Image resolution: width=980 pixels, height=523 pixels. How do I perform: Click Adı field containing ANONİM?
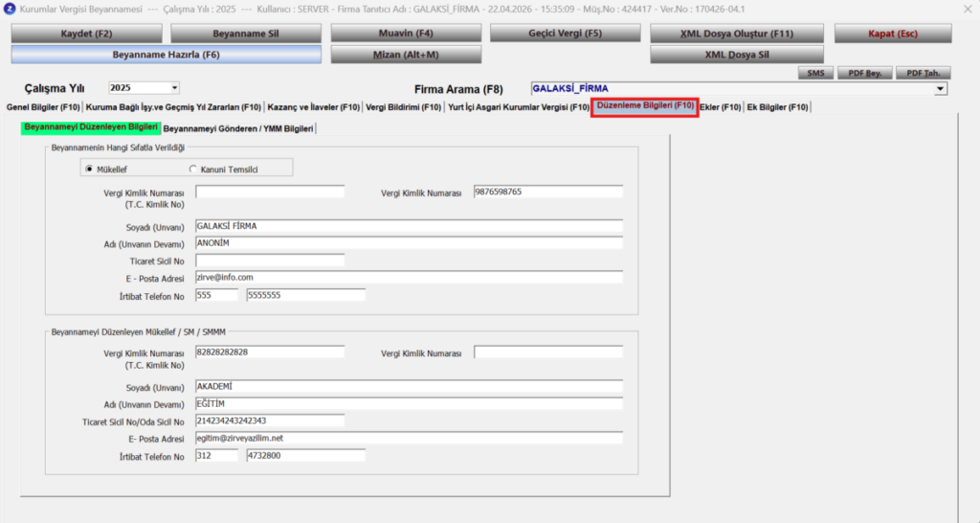(409, 242)
